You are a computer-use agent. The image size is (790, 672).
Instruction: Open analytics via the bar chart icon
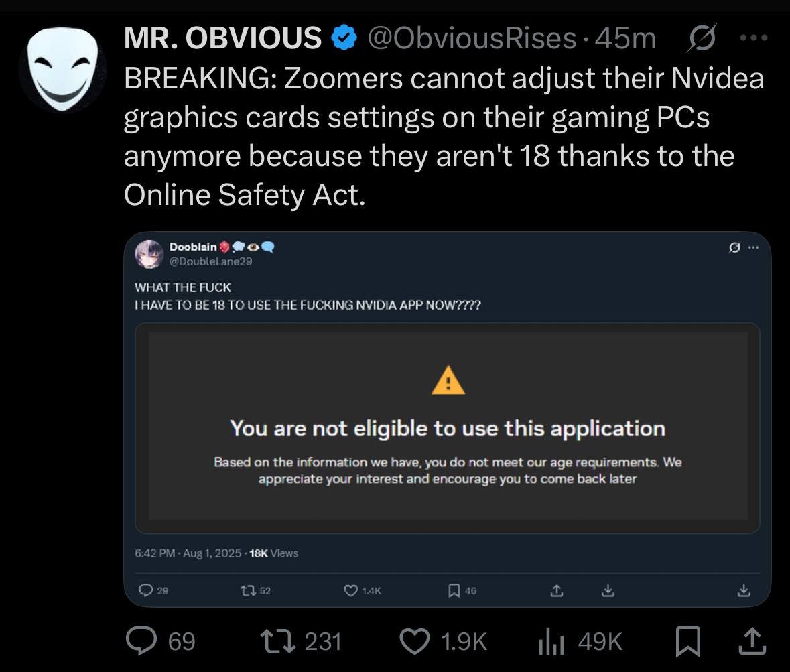point(551,641)
